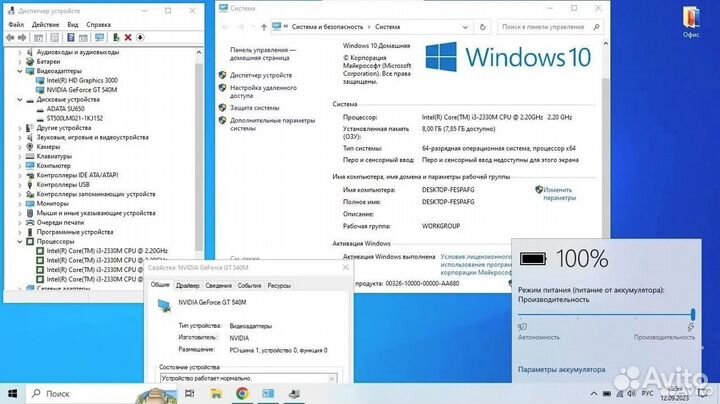Viewport: 720px width, 404px height.
Task: Open Task View on the taskbar
Action: click(x=189, y=393)
